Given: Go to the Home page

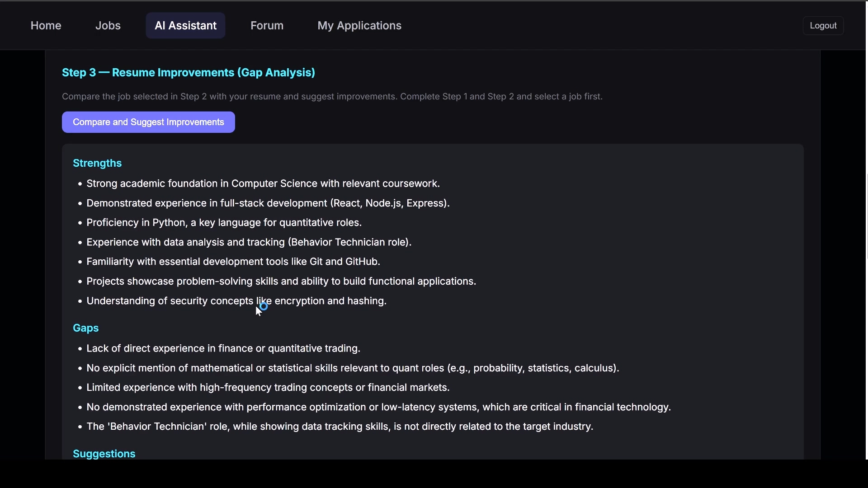Looking at the screenshot, I should pos(46,26).
